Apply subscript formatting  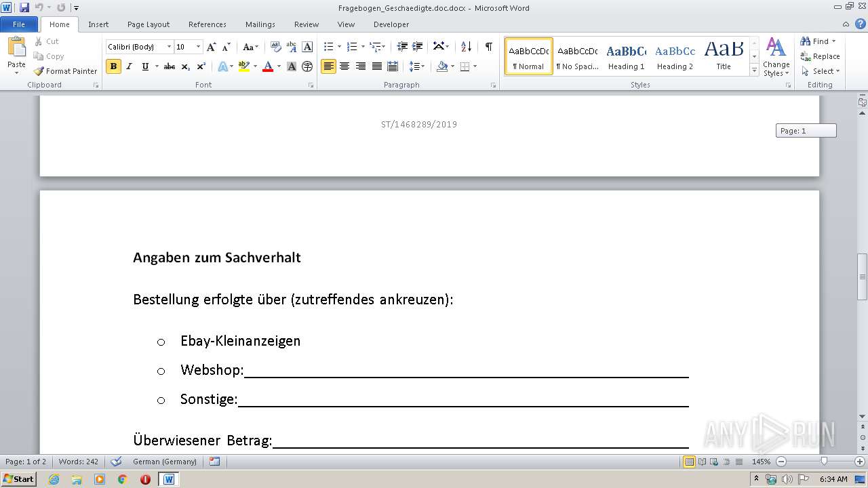click(186, 66)
